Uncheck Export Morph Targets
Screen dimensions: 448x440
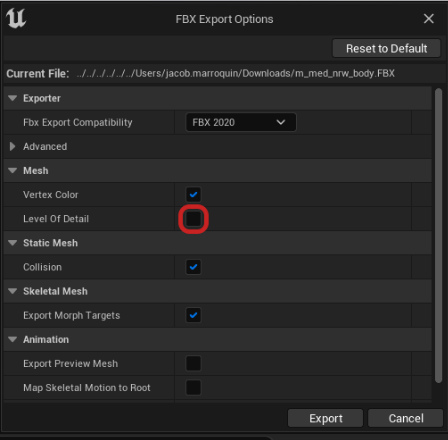point(193,315)
